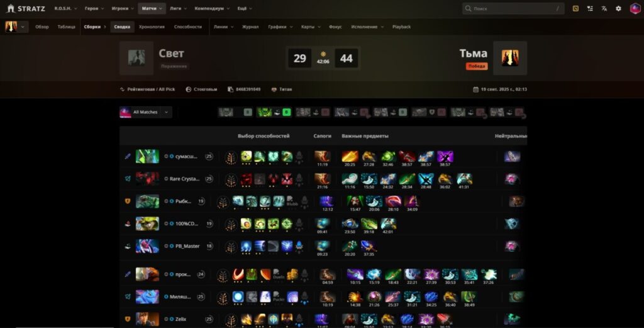
Task: Click the Zelix hero portrait
Action: [147, 319]
